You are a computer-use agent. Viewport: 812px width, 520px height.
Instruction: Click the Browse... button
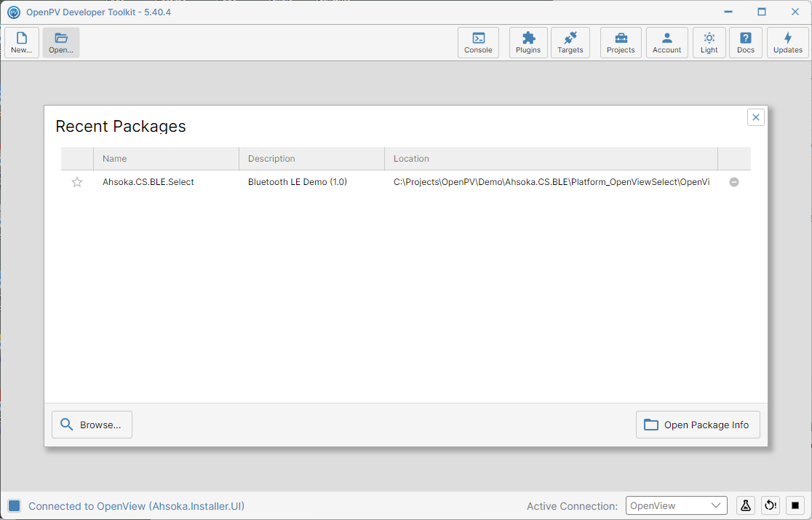[92, 425]
